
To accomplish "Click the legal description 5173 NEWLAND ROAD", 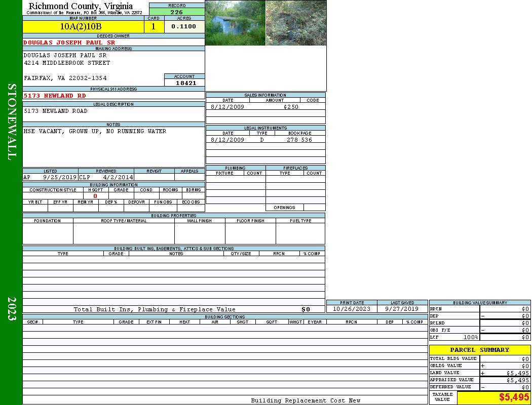I will tap(56, 111).
